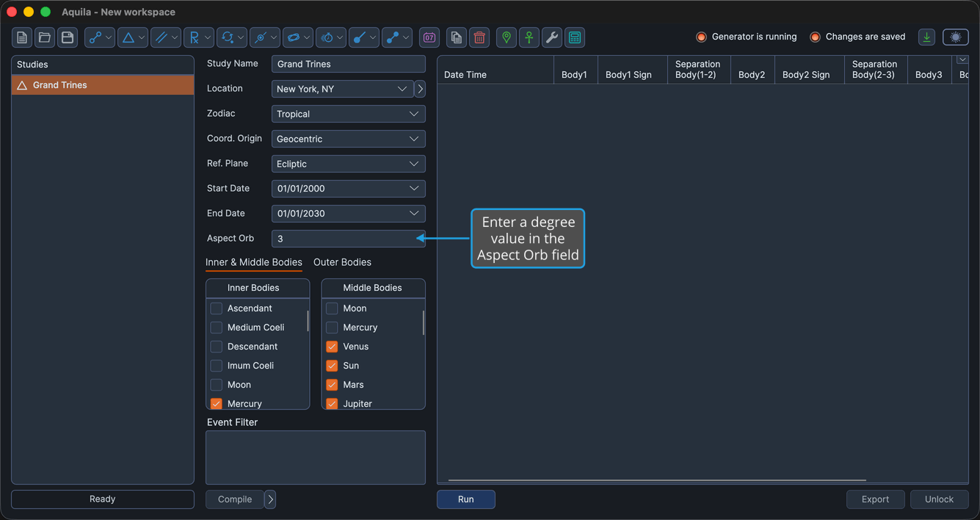Click the new document icon
980x520 pixels.
pos(22,37)
